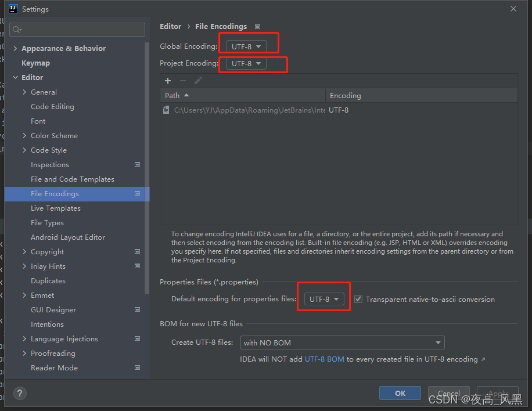532x411 pixels.
Task: Expand the Proofreading node
Action: coord(24,354)
